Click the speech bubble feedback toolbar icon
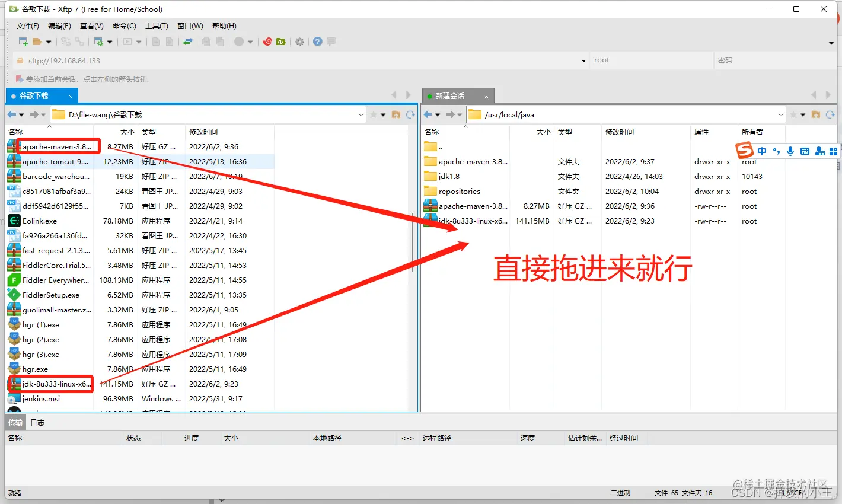Viewport: 842px width, 504px height. click(x=331, y=42)
